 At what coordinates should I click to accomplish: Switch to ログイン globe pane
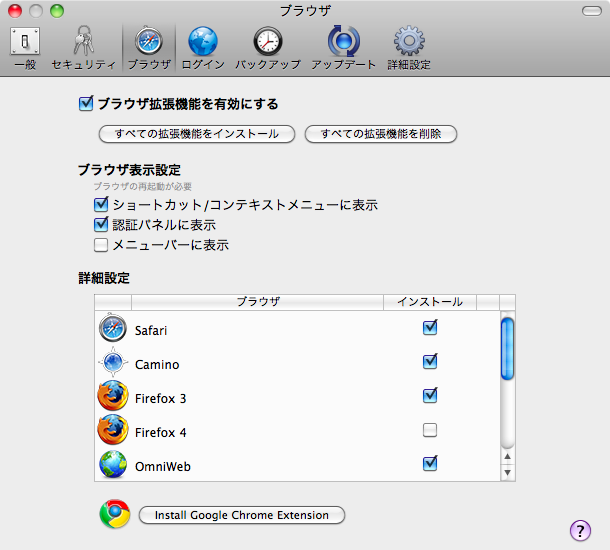pos(203,47)
